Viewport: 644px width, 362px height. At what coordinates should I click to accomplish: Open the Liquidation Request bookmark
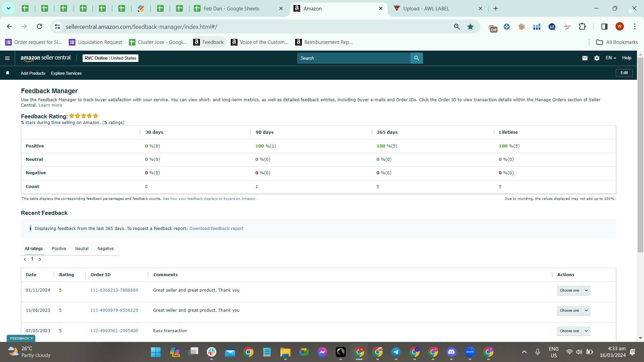tap(96, 42)
